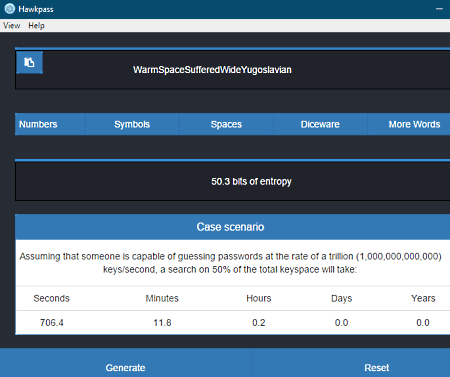450x377 pixels.
Task: Toggle the Spaces option
Action: 226,124
